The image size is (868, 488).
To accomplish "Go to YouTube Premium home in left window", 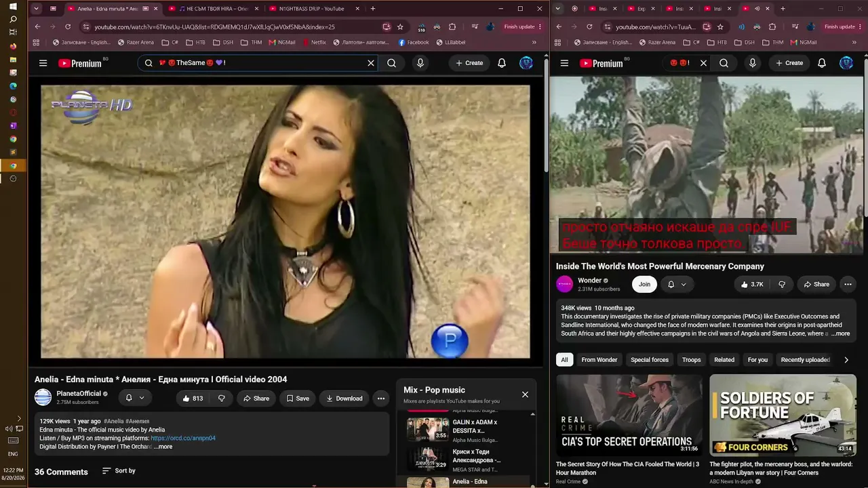I will (80, 63).
